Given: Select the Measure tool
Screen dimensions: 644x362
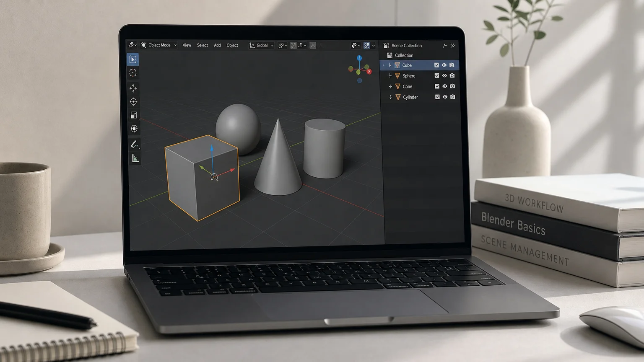Looking at the screenshot, I should coord(135,158).
